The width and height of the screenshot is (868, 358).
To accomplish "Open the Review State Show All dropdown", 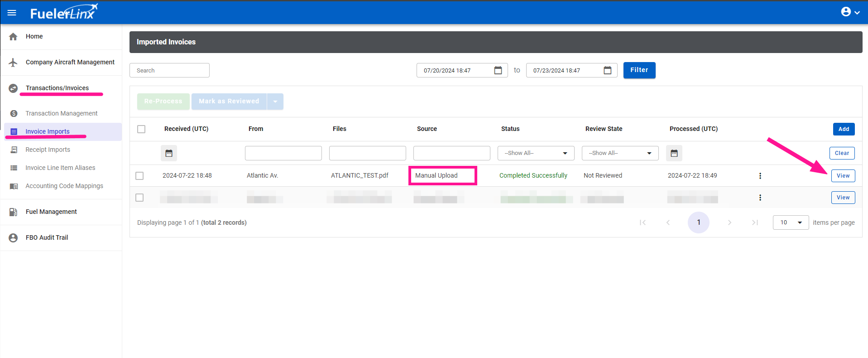I will coord(620,153).
